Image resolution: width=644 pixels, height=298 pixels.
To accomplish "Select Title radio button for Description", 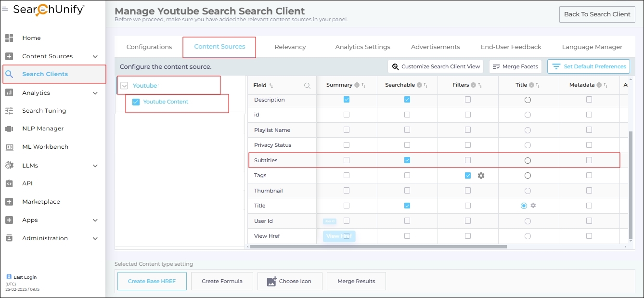I will point(528,100).
